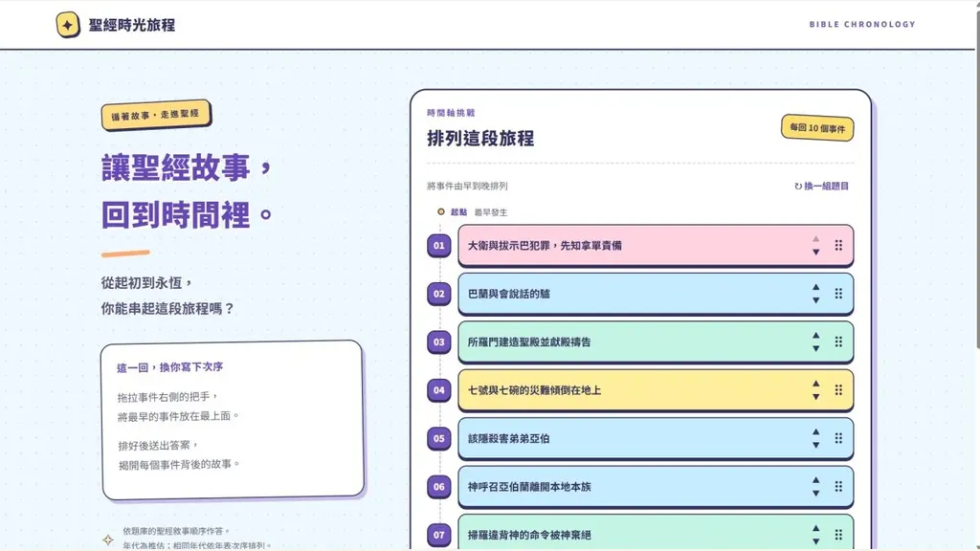
Task: Move 大衛與拔示巴犯罪 card down with arrow
Action: coord(815,252)
